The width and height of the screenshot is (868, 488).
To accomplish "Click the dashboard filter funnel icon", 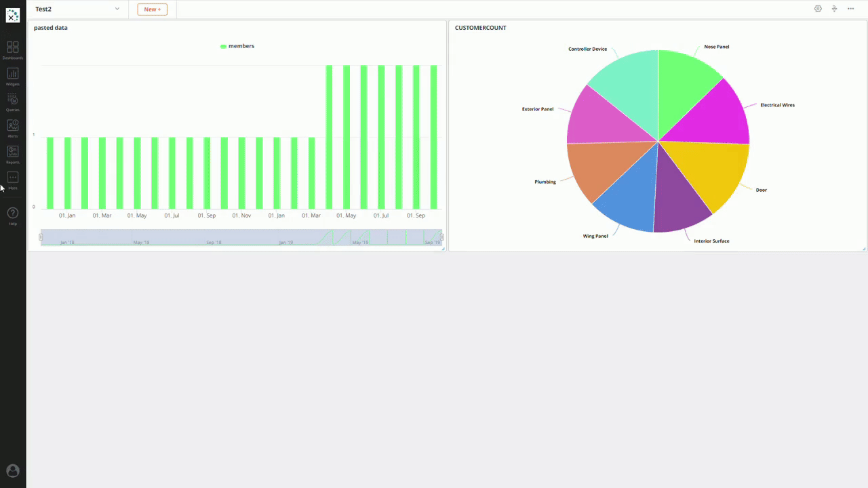I will click(834, 9).
